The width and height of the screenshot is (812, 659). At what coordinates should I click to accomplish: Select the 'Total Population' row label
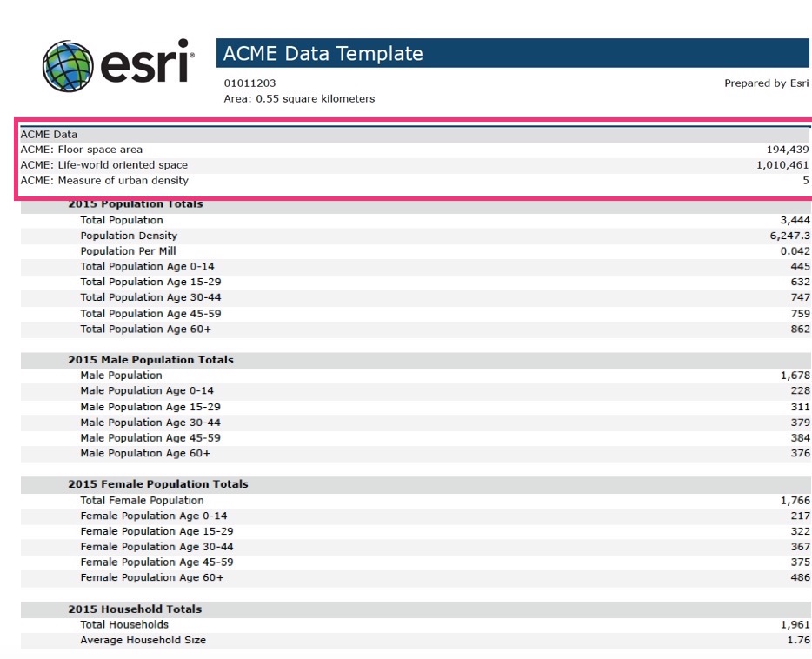coord(122,220)
